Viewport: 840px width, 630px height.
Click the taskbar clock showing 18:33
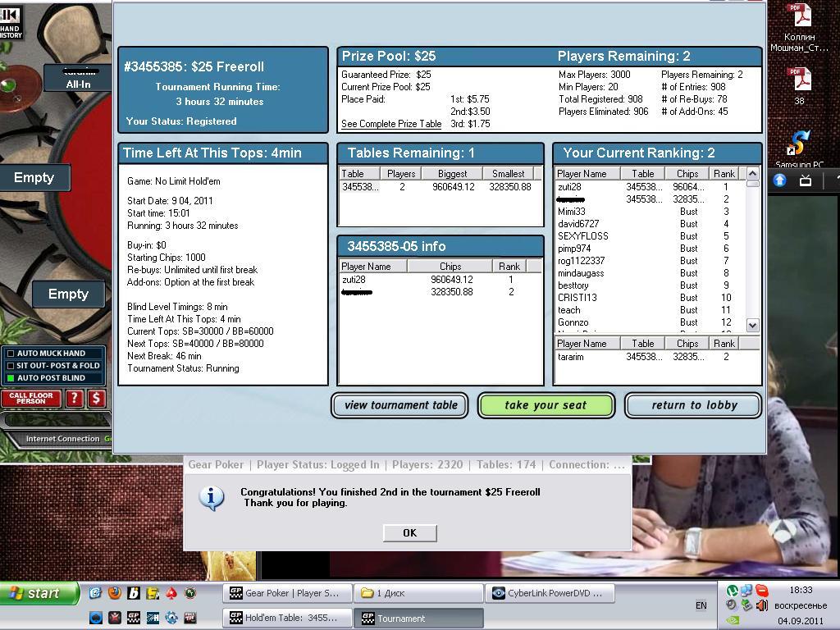(801, 590)
